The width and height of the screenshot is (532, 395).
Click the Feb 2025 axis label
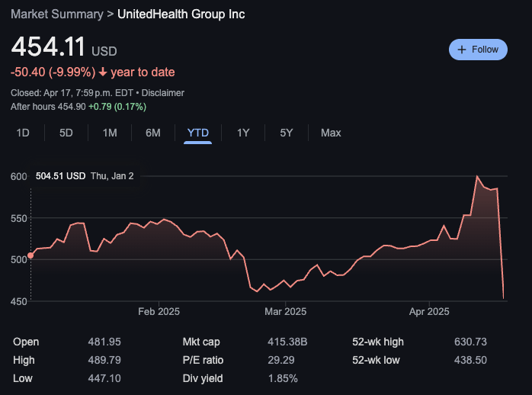[x=159, y=312]
